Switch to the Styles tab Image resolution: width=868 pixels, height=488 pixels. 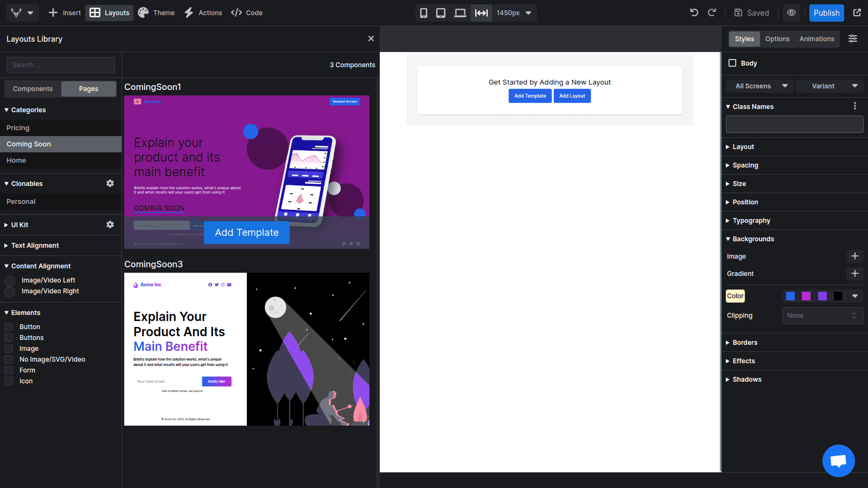click(744, 39)
